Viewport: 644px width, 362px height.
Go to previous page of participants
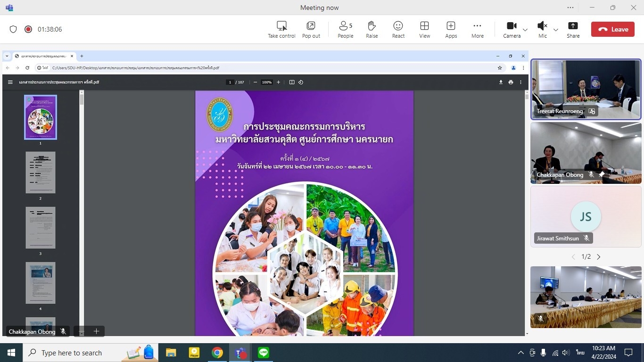(x=573, y=257)
